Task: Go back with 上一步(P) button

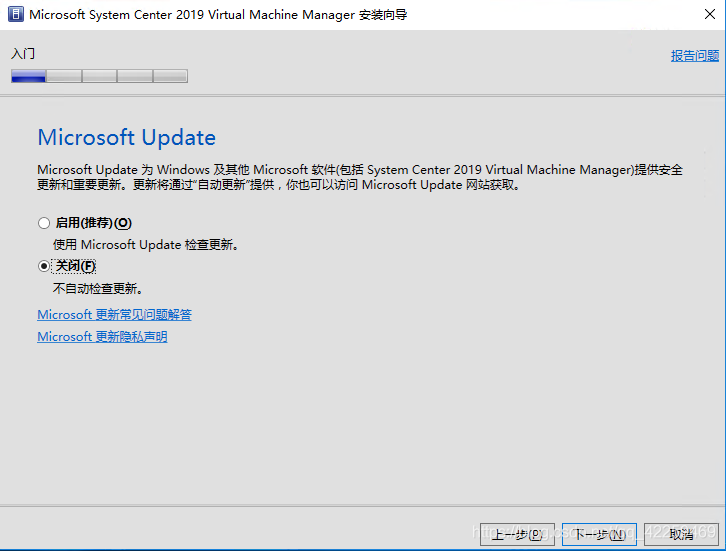Action: 517,534
